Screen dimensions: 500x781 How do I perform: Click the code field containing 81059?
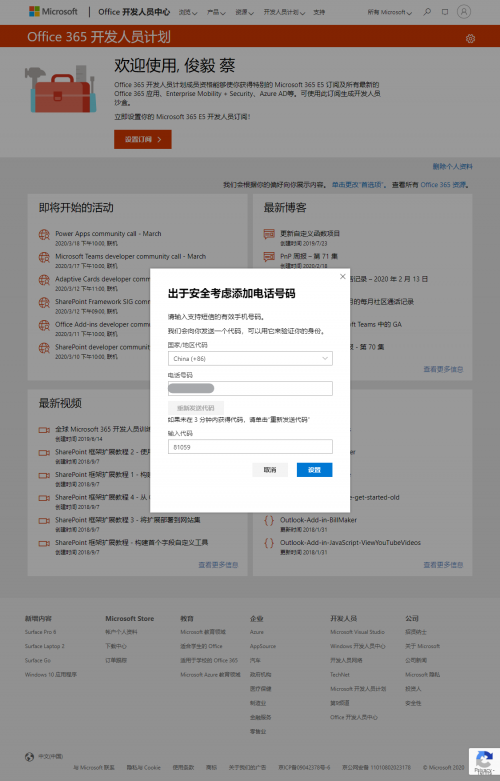point(250,447)
